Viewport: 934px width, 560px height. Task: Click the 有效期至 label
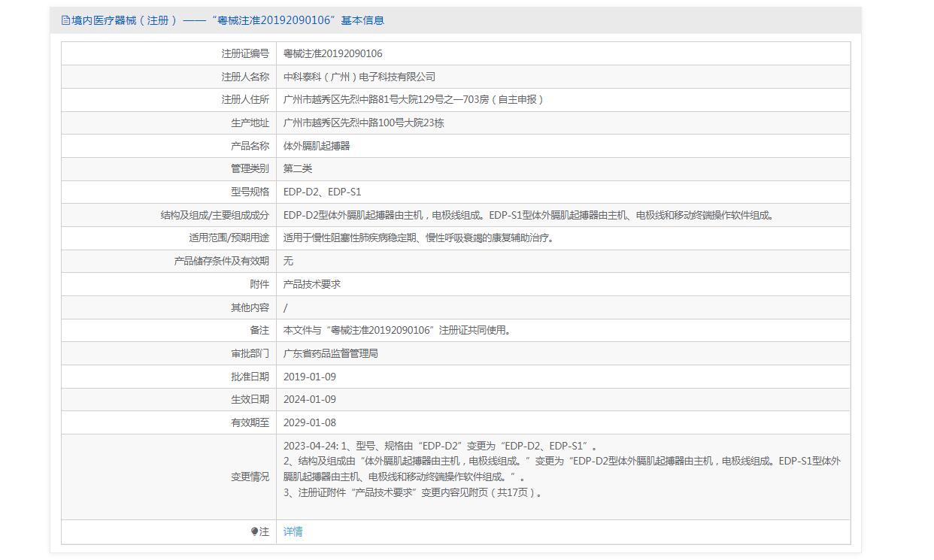coord(250,422)
